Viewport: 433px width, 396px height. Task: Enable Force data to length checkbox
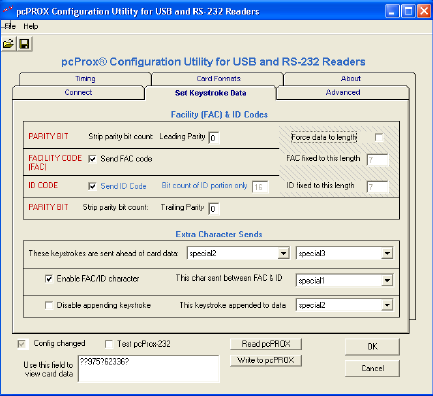pyautogui.click(x=379, y=137)
